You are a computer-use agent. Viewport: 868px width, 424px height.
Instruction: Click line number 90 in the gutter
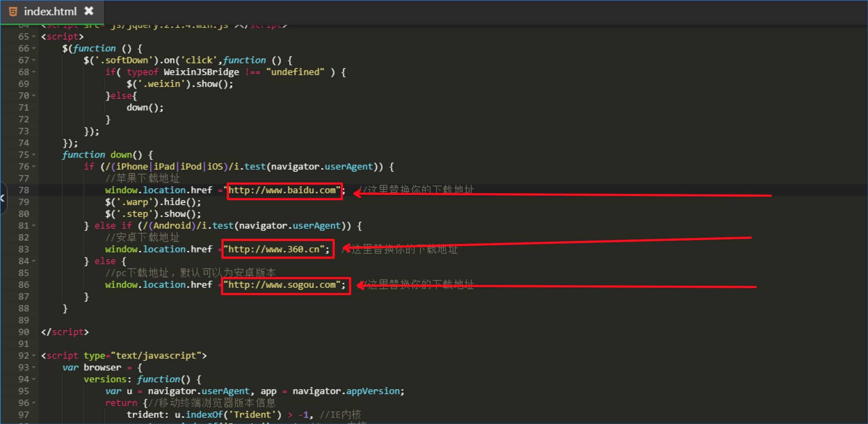[24, 332]
